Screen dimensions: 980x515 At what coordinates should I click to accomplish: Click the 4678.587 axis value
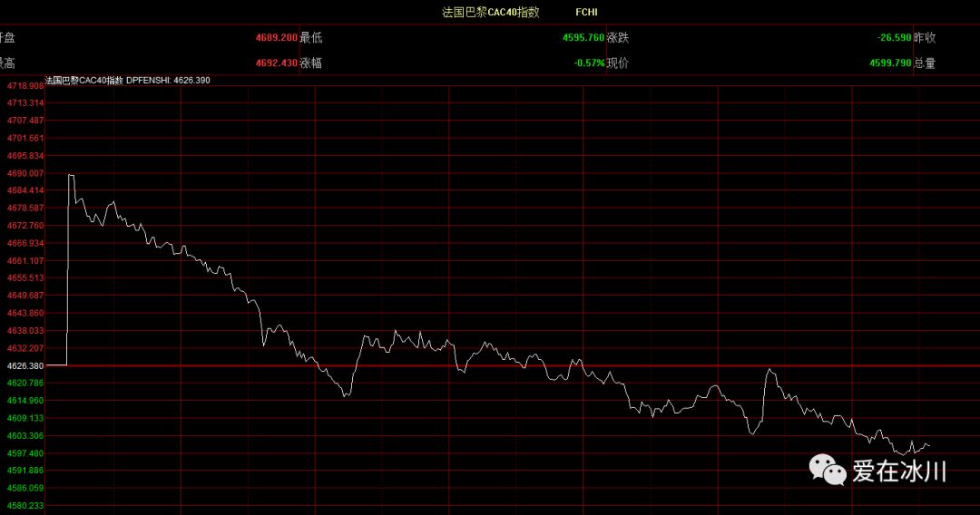pos(25,208)
